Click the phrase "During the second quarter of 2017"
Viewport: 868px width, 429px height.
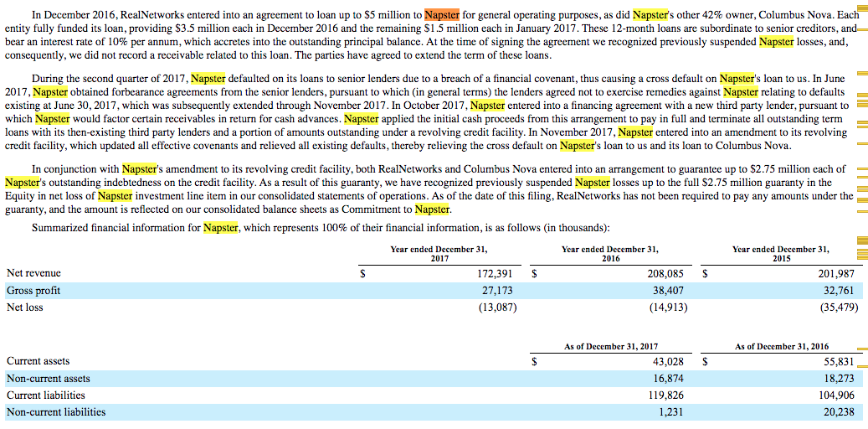[x=110, y=79]
